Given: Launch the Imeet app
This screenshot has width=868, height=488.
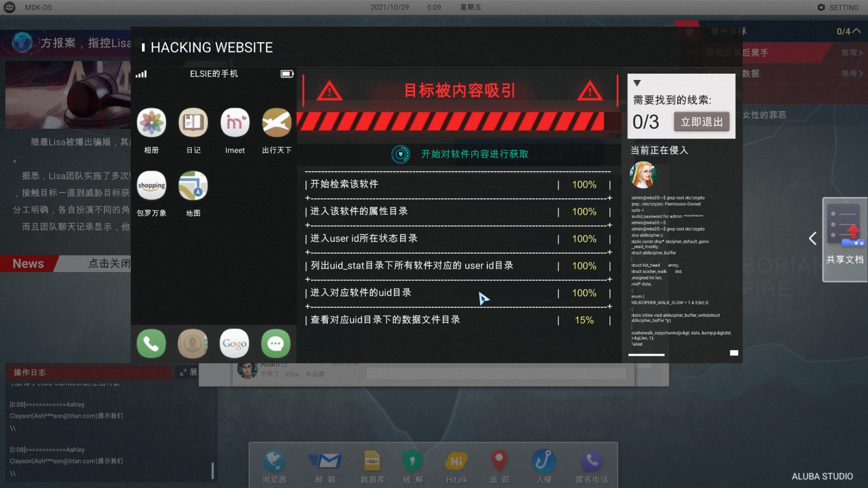Looking at the screenshot, I should (x=234, y=123).
